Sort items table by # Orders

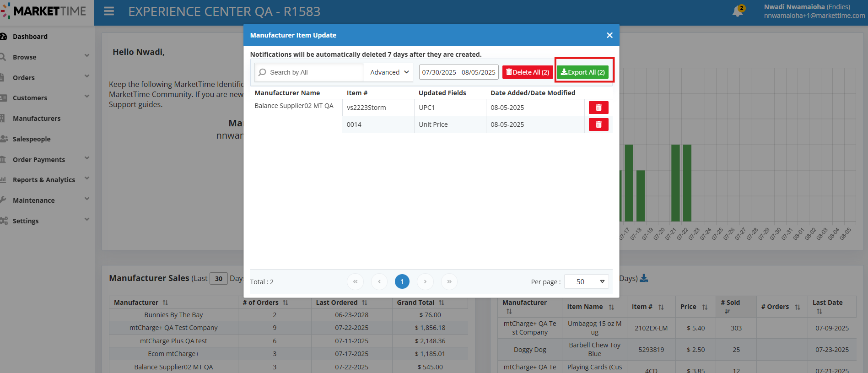[x=798, y=307]
